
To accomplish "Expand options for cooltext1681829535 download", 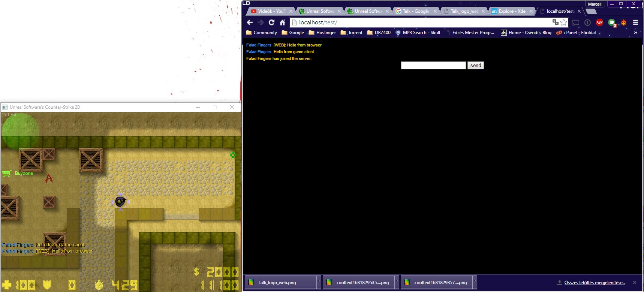I will pyautogui.click(x=397, y=283).
